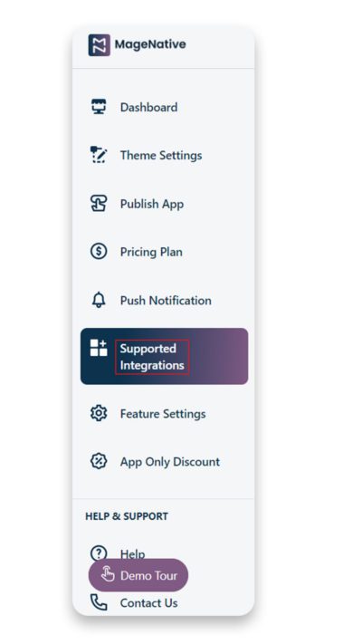The image size is (362, 644).
Task: Click the App Only Discount badge icon
Action: point(99,461)
